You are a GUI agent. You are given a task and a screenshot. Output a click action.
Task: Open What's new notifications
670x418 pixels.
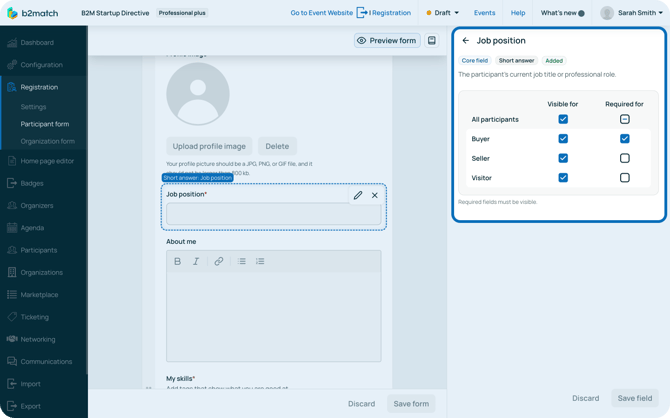point(562,13)
